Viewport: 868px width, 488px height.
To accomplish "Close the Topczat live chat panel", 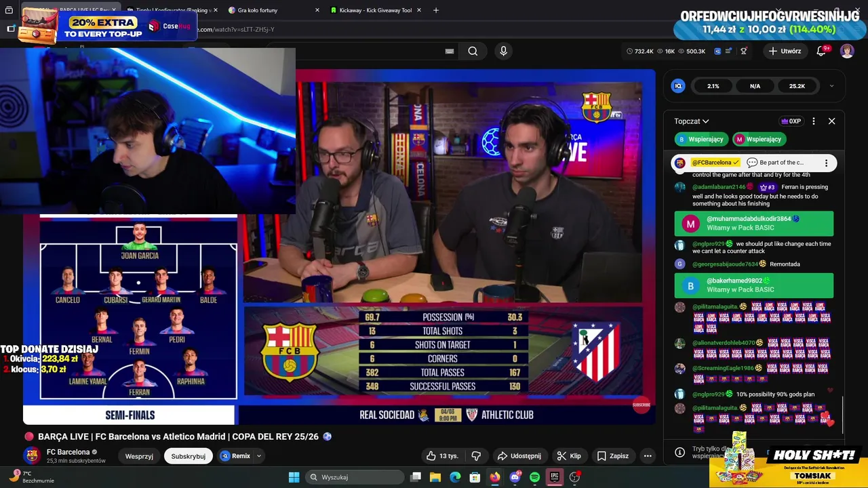I will tap(832, 121).
